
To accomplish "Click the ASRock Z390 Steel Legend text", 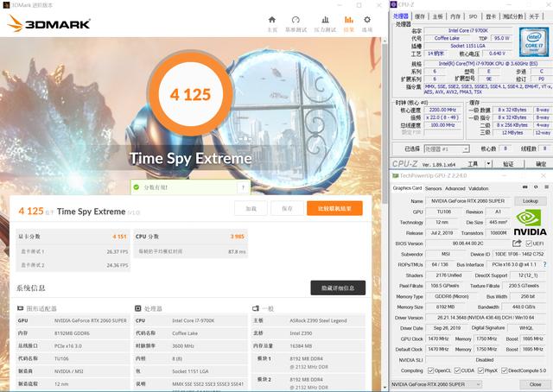I will pyautogui.click(x=318, y=321).
